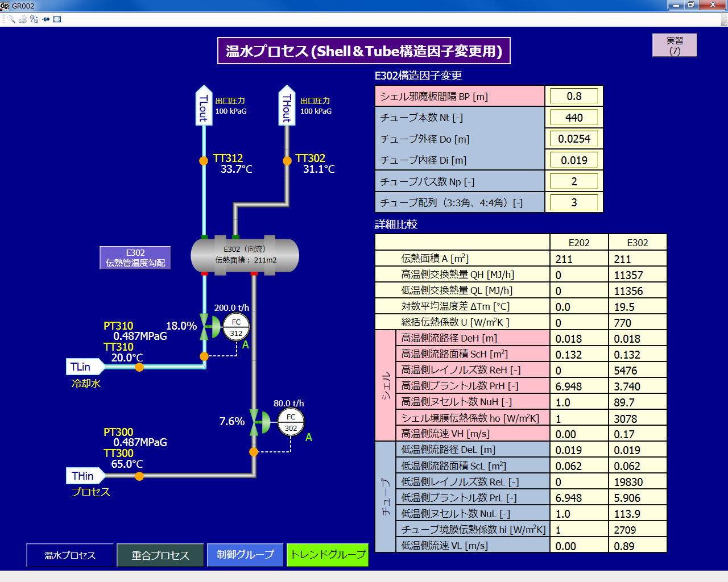Click the tube count Nt input field
Image resolution: width=728 pixels, height=582 pixels.
574,117
